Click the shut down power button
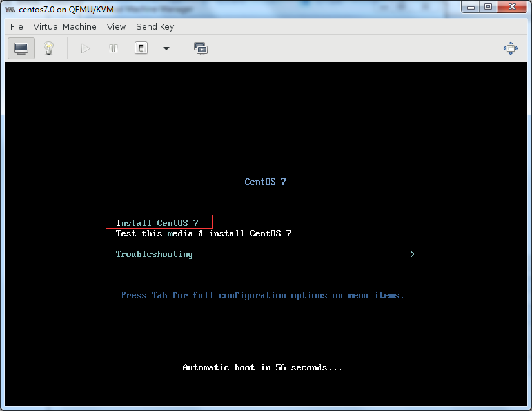This screenshot has height=411, width=532. click(141, 48)
